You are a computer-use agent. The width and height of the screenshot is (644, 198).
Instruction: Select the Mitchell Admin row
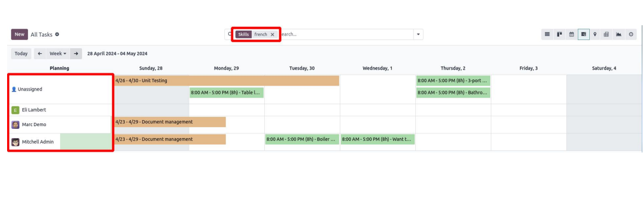pos(60,142)
